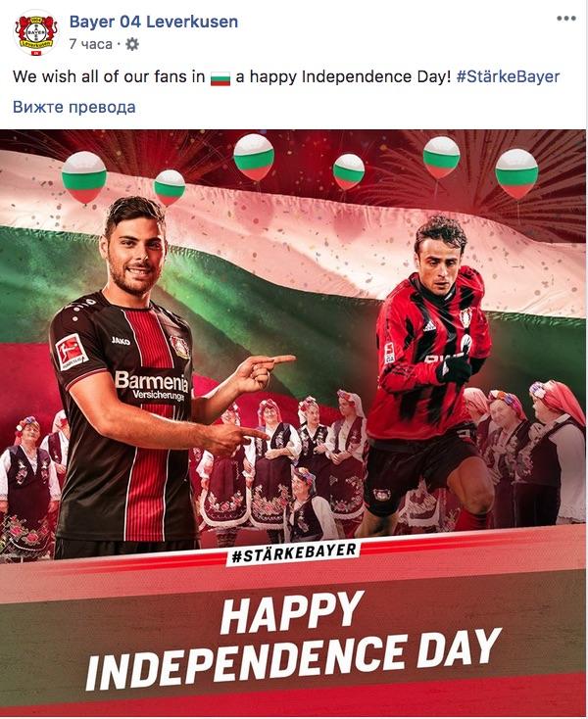This screenshot has height=719, width=588.
Task: Click the leftmost Bulgarian flag balloon
Action: [84, 177]
